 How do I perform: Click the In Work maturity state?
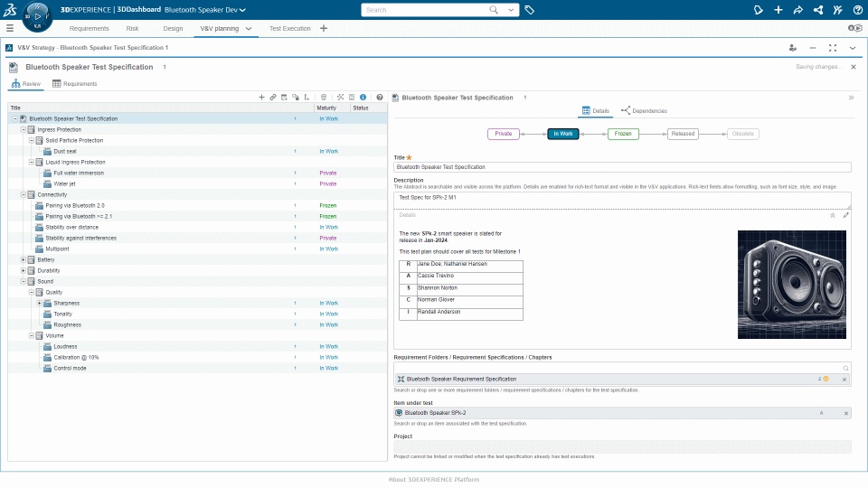[x=563, y=134]
